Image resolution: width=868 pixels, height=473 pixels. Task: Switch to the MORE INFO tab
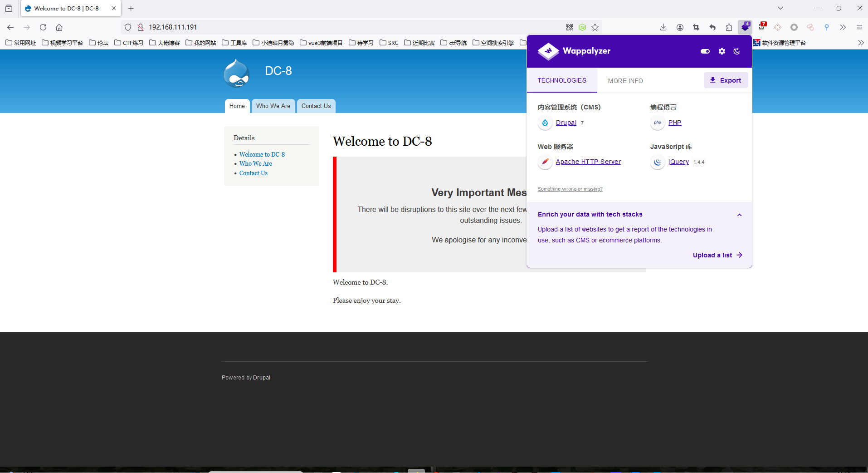625,81
